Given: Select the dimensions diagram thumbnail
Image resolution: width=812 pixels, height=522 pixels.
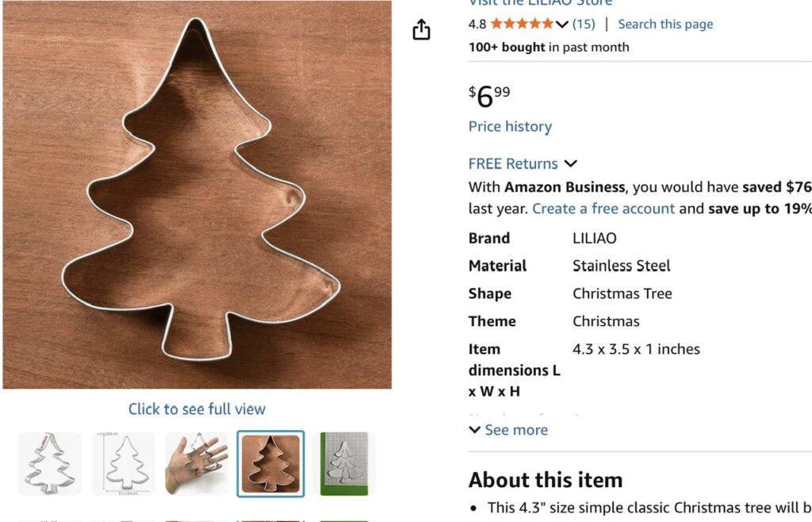Looking at the screenshot, I should click(x=123, y=464).
